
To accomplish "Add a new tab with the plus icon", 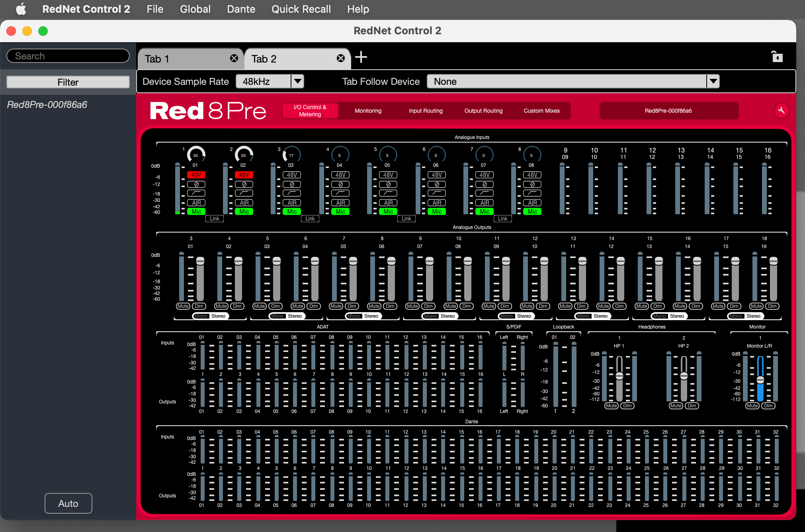I will pos(361,57).
